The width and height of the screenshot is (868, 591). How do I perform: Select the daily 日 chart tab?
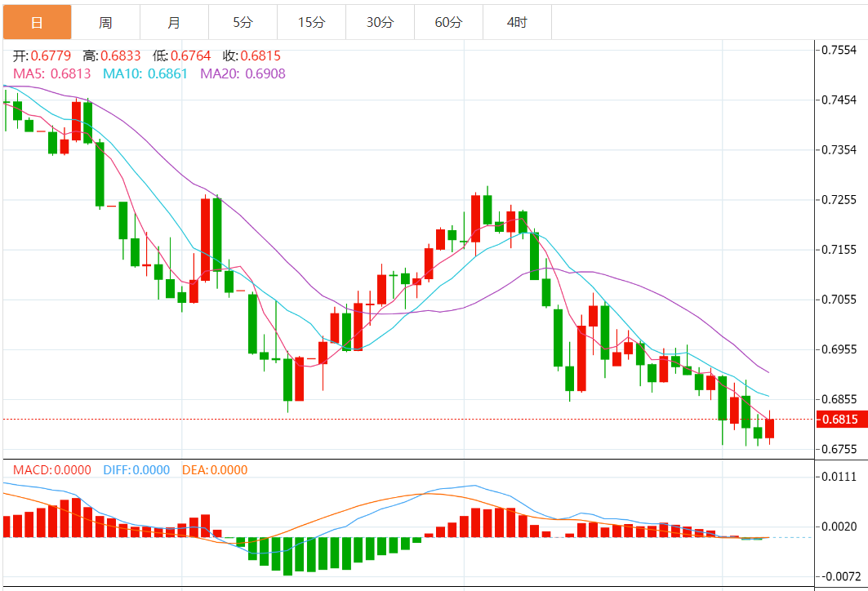pyautogui.click(x=37, y=22)
